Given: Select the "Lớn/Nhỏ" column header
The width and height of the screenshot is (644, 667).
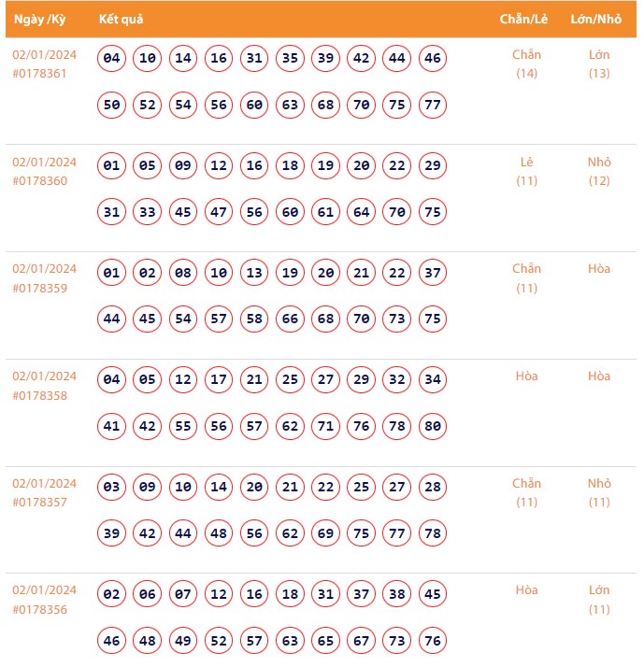Looking at the screenshot, I should pos(597,19).
